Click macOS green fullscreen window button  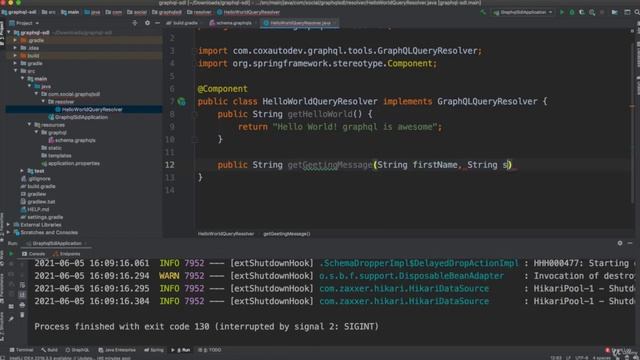coord(18,2)
